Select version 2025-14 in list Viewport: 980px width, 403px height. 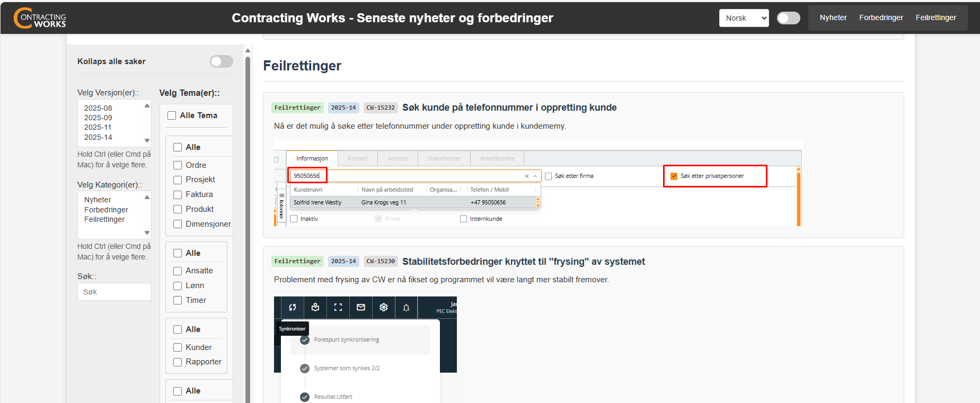(99, 137)
